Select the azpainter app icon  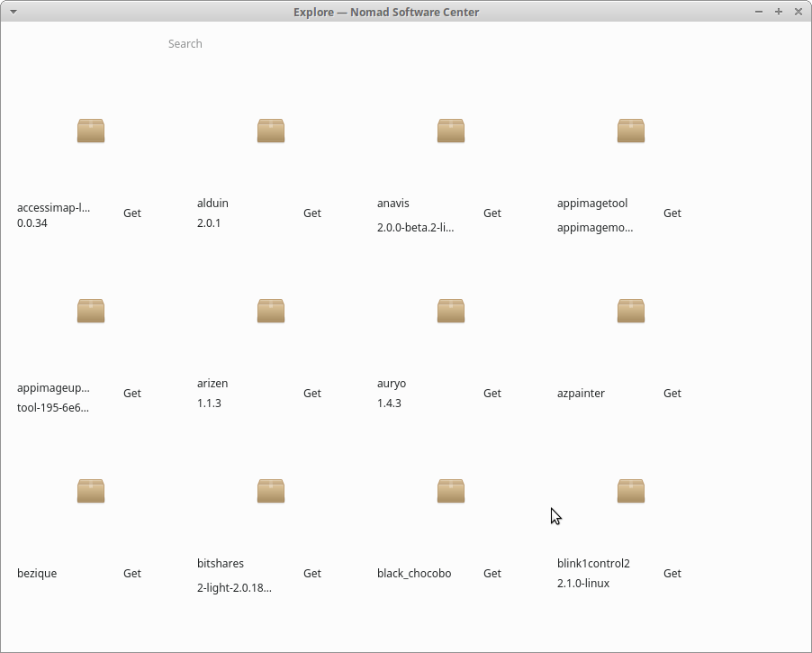(x=630, y=311)
